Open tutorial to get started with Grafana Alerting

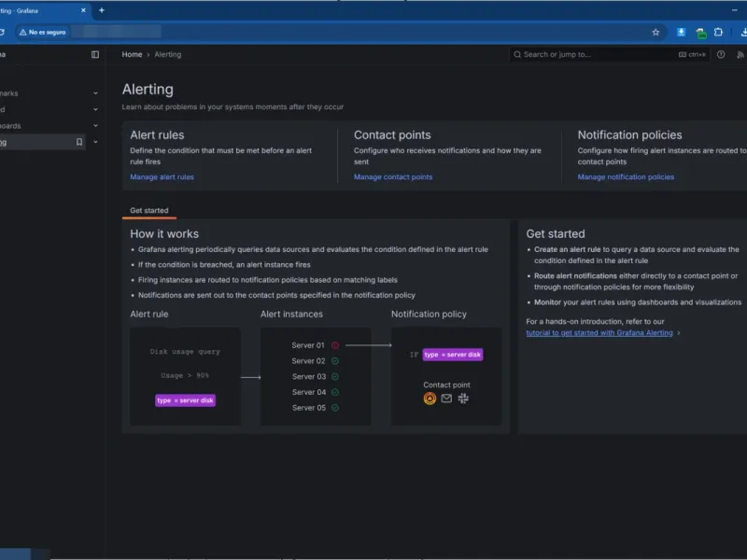pyautogui.click(x=599, y=333)
